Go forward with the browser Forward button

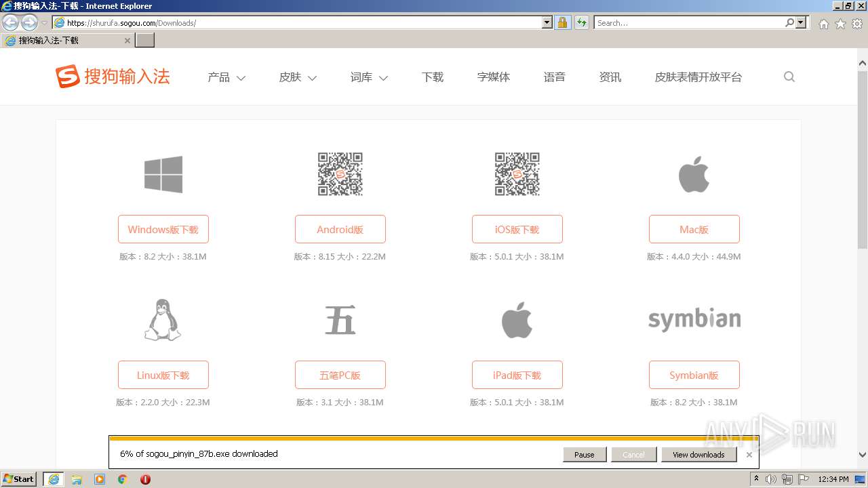pyautogui.click(x=29, y=23)
